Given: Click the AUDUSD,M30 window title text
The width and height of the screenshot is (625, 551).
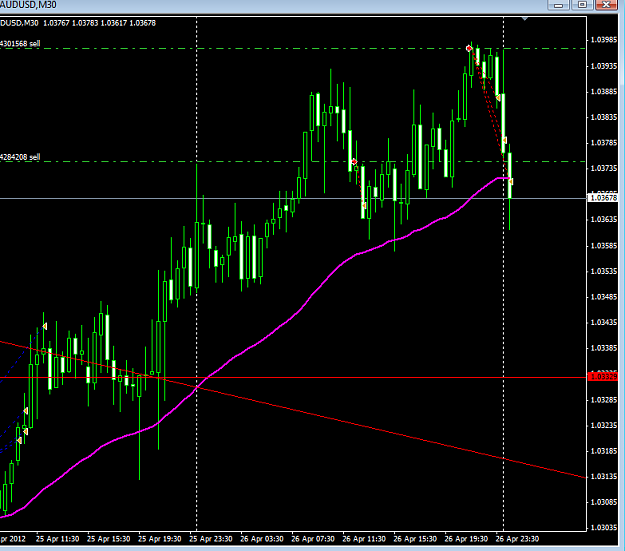Looking at the screenshot, I should tap(28, 5).
